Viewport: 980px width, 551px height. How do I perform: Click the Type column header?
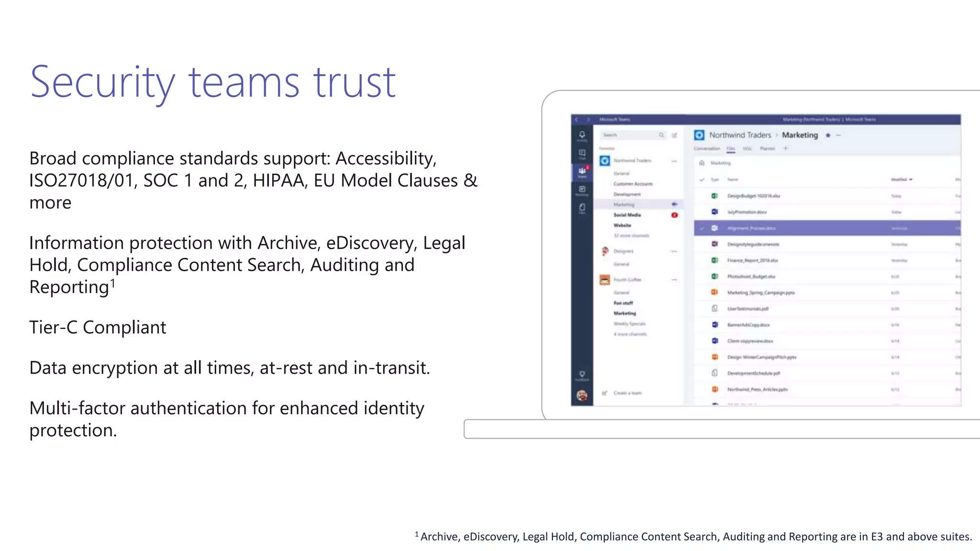[715, 180]
